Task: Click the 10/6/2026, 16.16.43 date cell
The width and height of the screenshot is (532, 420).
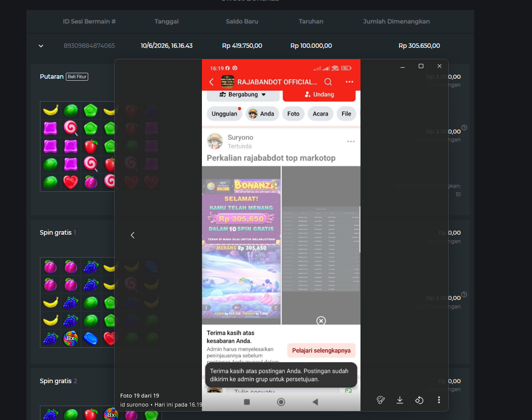Action: pos(166,46)
